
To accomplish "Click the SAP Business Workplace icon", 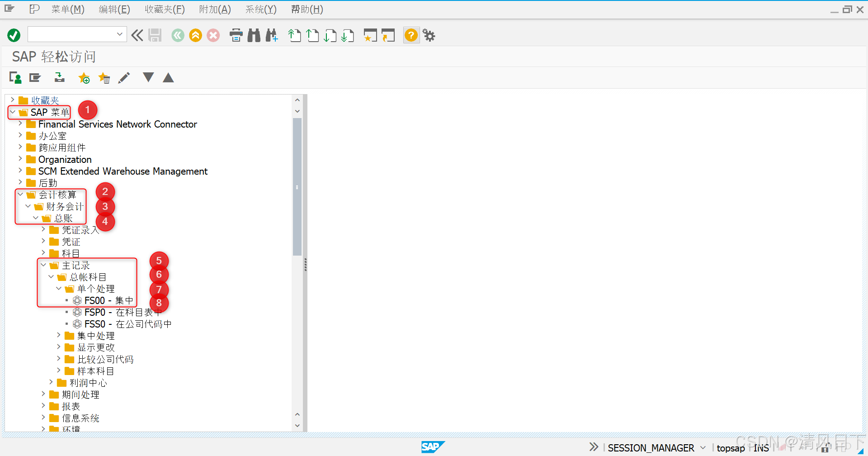I will [59, 78].
